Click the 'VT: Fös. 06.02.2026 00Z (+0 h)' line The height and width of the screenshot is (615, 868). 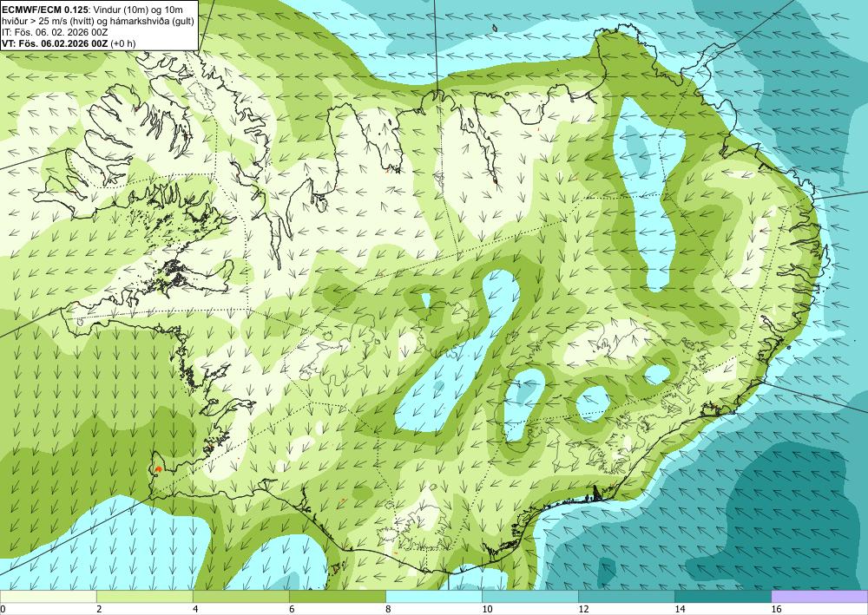[68, 43]
